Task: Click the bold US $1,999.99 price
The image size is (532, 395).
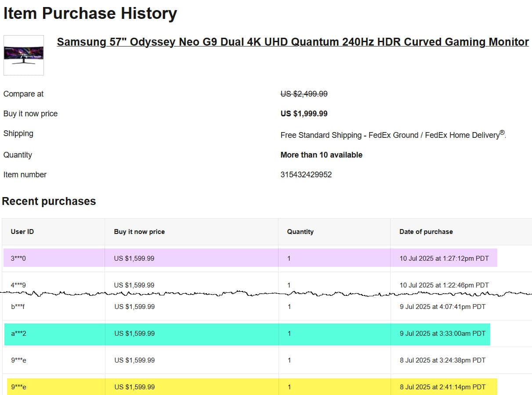Action: (304, 114)
